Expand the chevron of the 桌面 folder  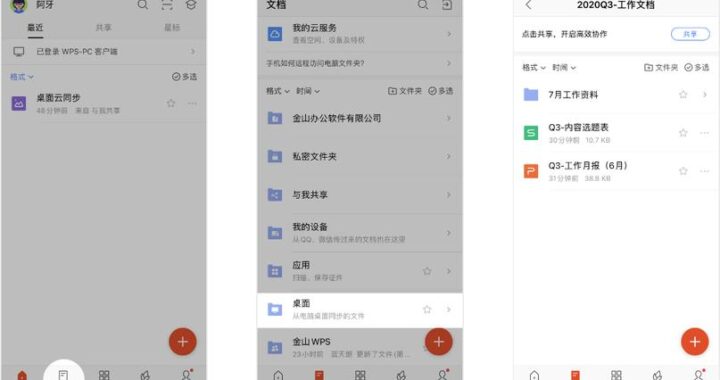coord(449,310)
